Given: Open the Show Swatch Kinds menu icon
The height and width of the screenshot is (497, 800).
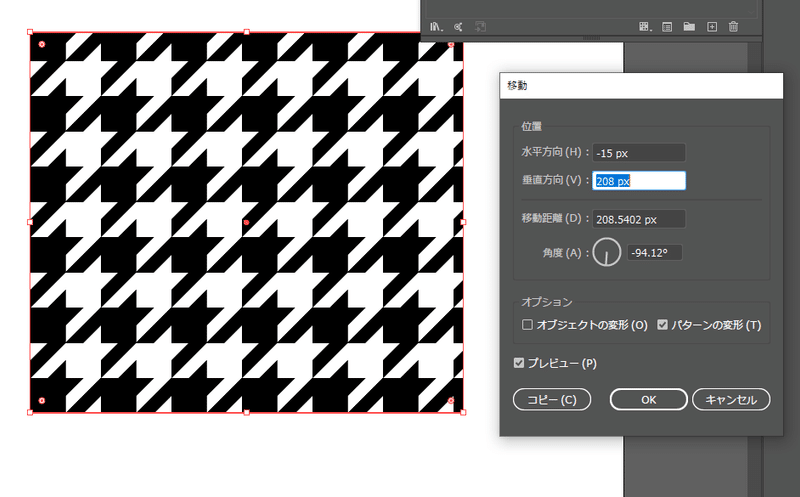Looking at the screenshot, I should pos(645,27).
